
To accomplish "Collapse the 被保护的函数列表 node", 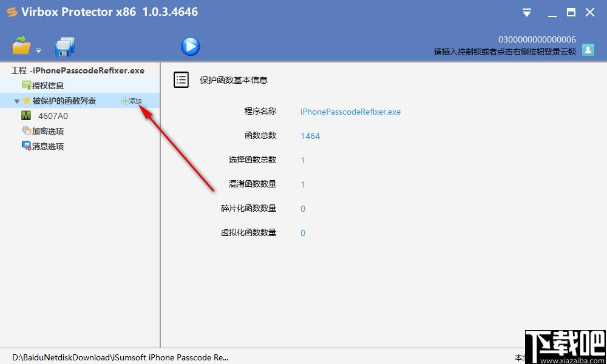I will [16, 101].
